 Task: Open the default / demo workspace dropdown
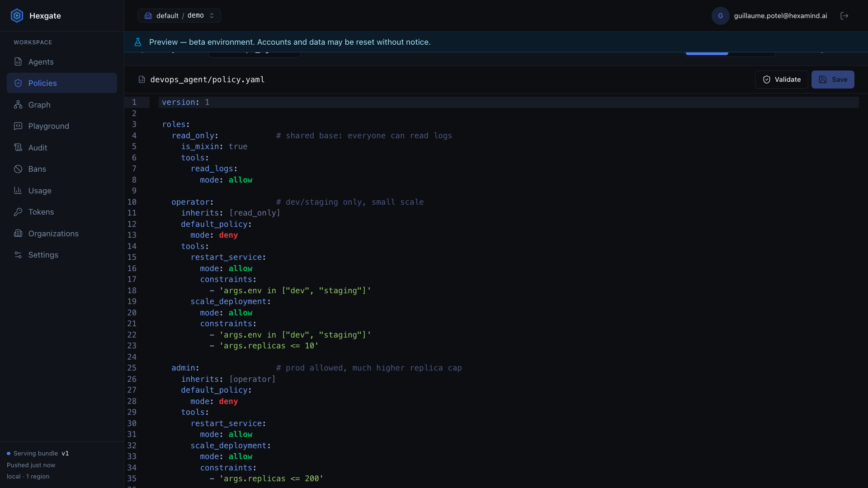point(179,16)
